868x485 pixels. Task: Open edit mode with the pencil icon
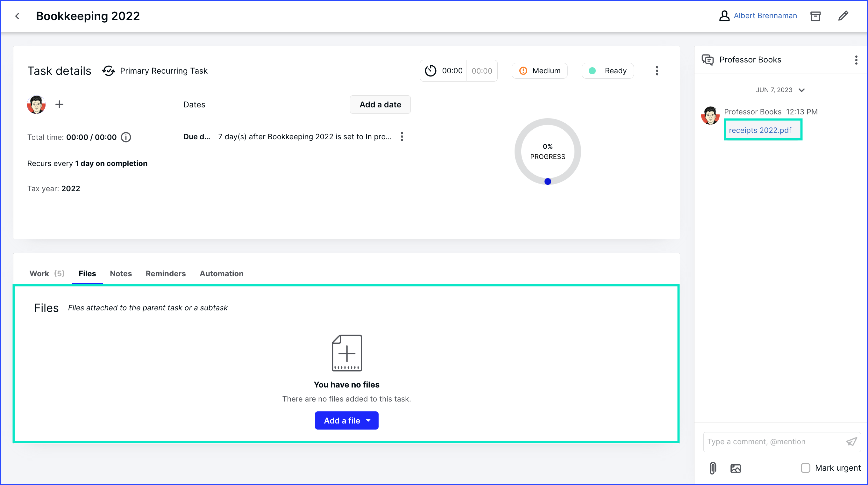click(x=843, y=16)
